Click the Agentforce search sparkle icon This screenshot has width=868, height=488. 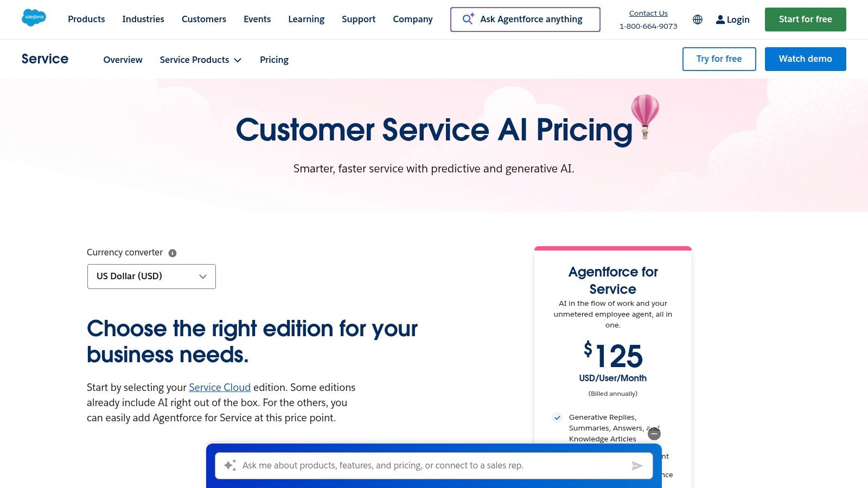pos(468,19)
